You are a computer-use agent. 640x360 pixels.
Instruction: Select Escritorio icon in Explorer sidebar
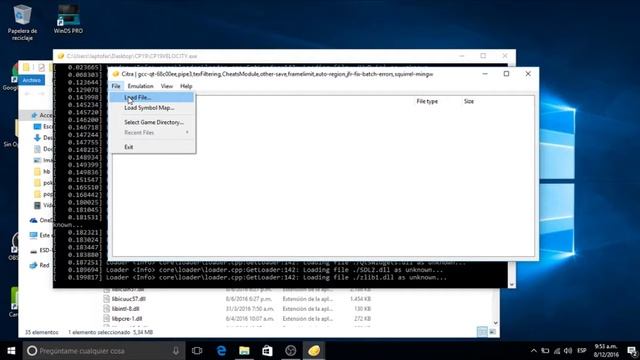pyautogui.click(x=37, y=127)
